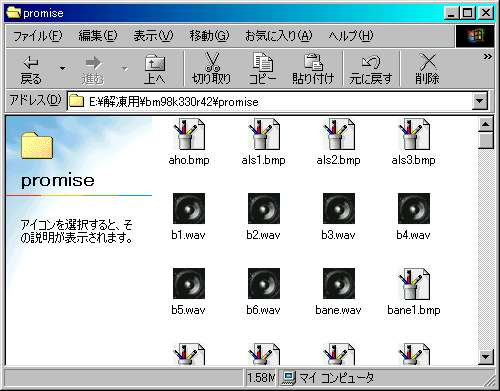Select the b5.wav speaker icon

pyautogui.click(x=189, y=284)
